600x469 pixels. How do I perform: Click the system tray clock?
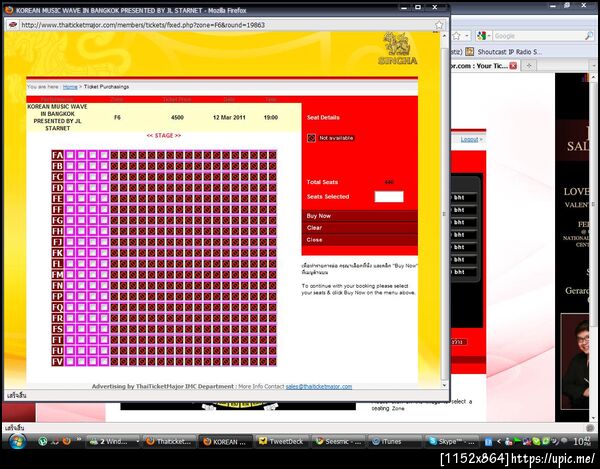pos(584,441)
